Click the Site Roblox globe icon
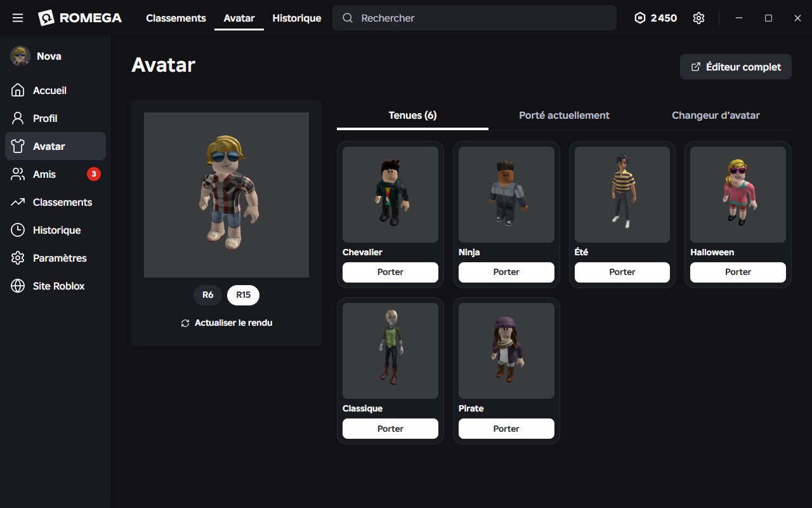 [18, 286]
